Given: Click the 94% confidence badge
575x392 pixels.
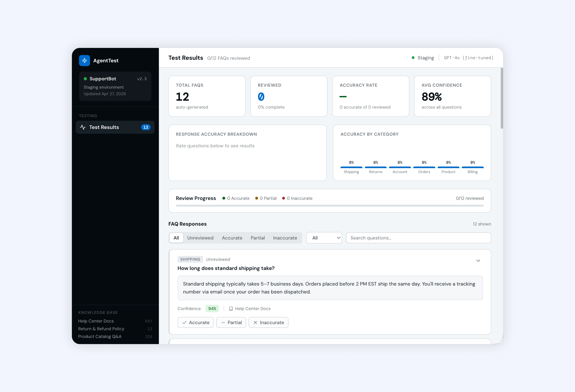Looking at the screenshot, I should 212,309.
